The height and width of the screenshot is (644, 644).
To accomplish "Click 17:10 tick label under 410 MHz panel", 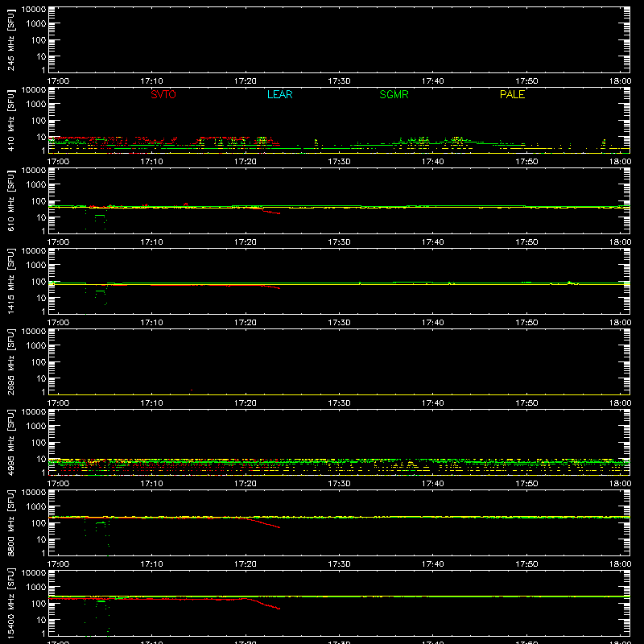I will pyautogui.click(x=151, y=162).
